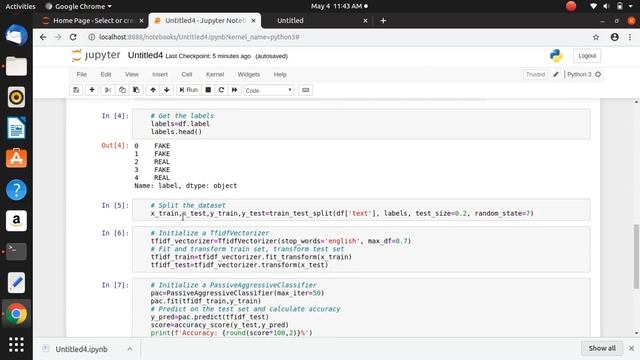
Task: Open Files from the Ubuntu dock
Action: pos(16,66)
